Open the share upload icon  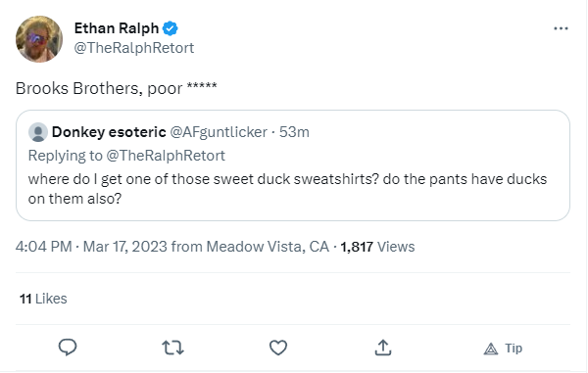383,348
